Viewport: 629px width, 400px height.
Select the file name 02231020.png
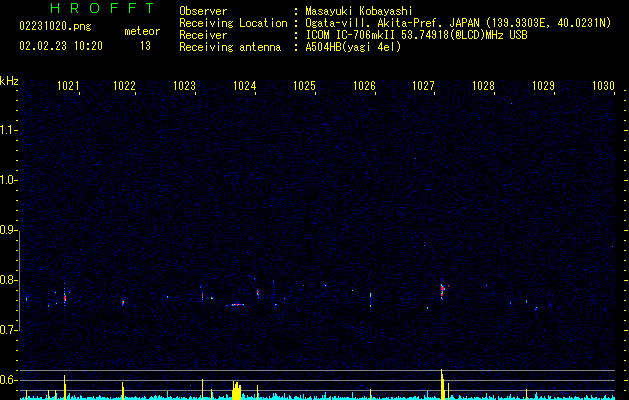(x=55, y=27)
